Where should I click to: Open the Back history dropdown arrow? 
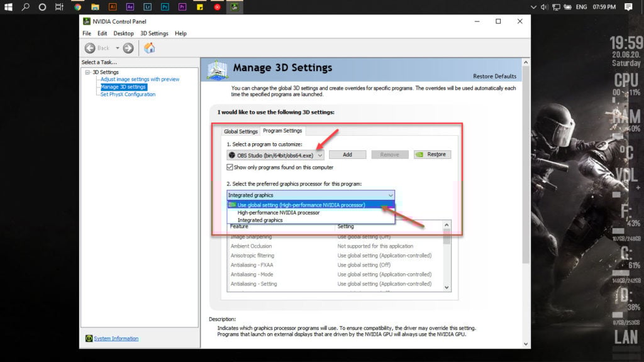[x=118, y=48]
